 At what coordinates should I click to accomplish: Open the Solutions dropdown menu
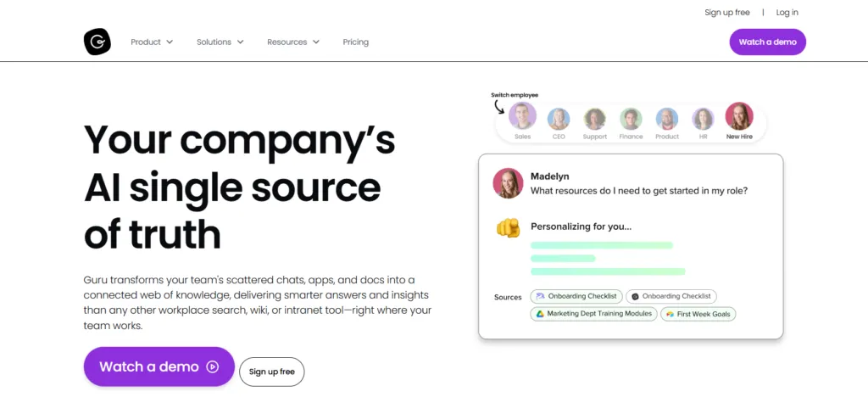pos(220,42)
